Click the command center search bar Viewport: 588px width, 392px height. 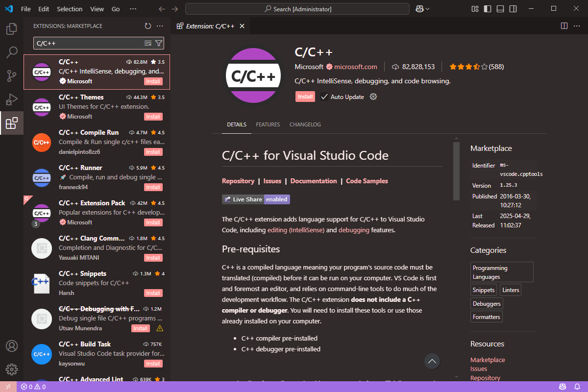(297, 9)
